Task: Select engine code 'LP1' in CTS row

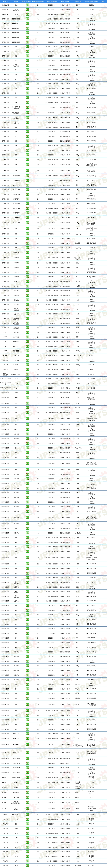Action: click(x=91, y=14)
